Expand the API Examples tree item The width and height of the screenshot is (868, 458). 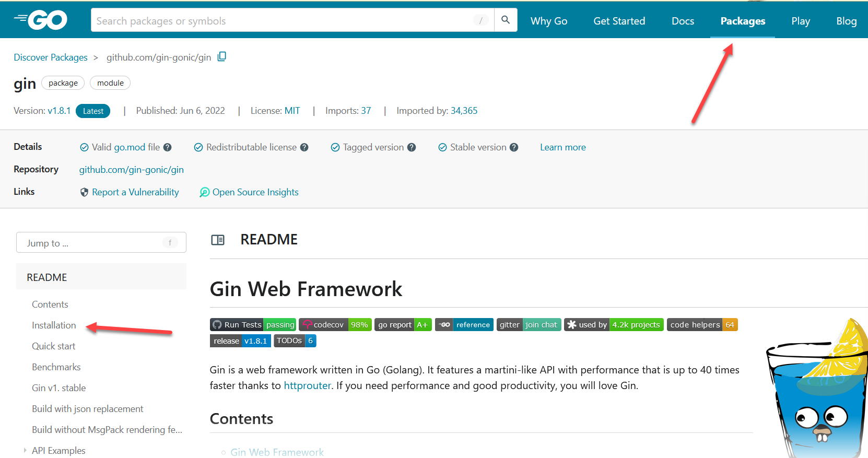(x=25, y=450)
